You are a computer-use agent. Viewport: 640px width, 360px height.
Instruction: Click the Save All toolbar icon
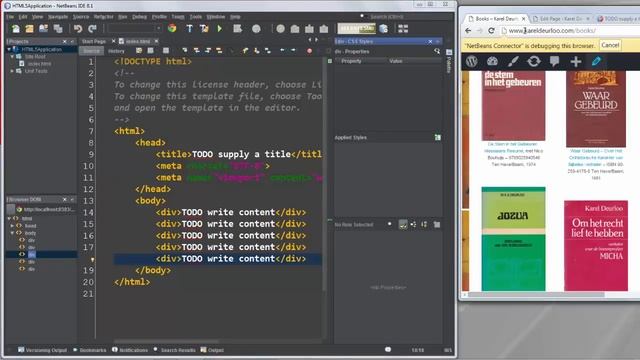(58, 29)
